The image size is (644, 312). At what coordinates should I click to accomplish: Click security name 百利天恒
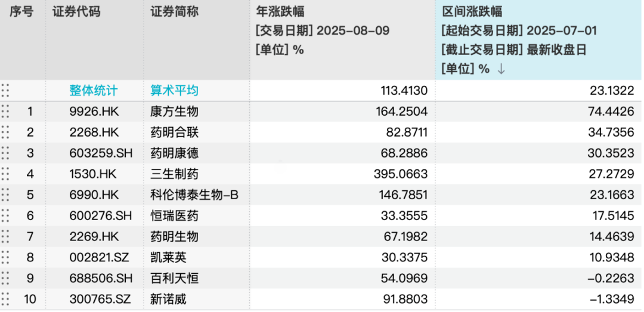click(x=175, y=279)
